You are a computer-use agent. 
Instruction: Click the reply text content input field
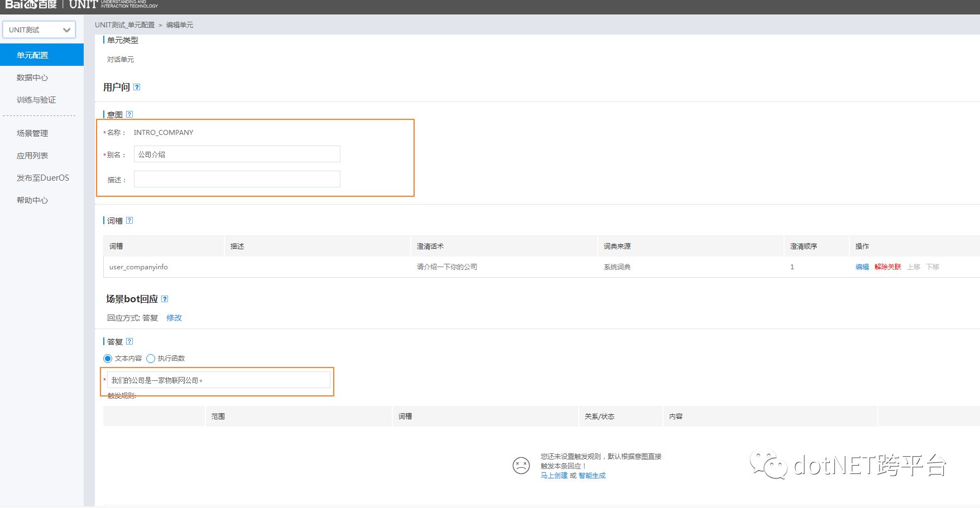219,380
